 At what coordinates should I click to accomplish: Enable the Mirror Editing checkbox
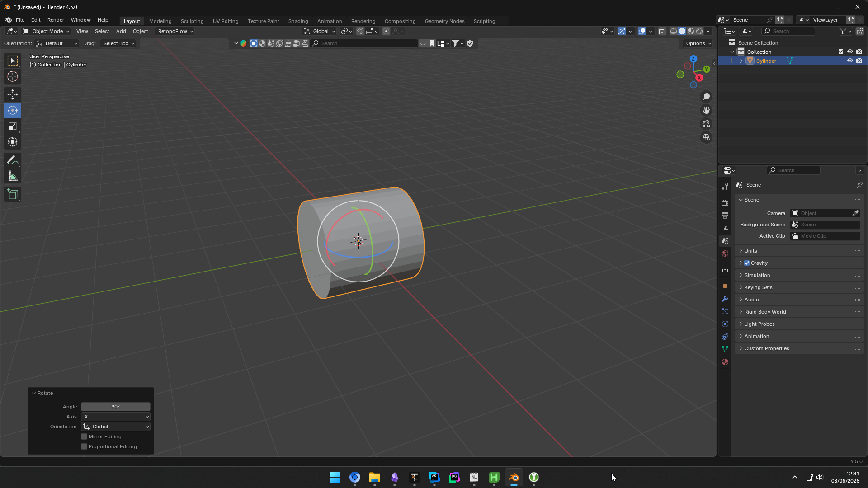pos(84,436)
